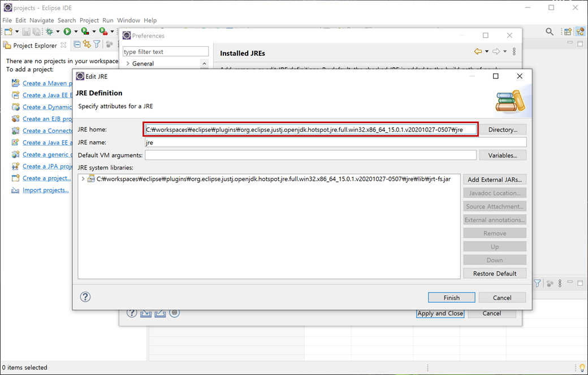Screen dimensions: 588x375
Task: Open the Navigate menu
Action: pos(42,20)
